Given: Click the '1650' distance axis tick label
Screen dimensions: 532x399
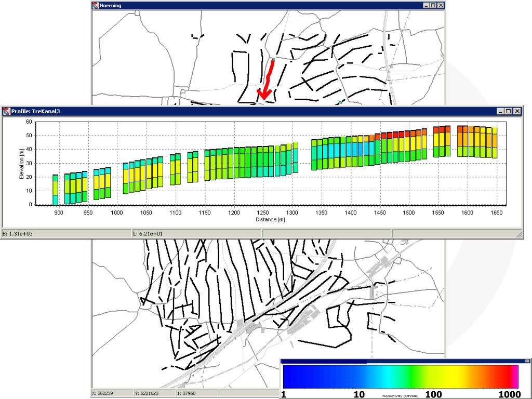Looking at the screenshot, I should point(496,212).
